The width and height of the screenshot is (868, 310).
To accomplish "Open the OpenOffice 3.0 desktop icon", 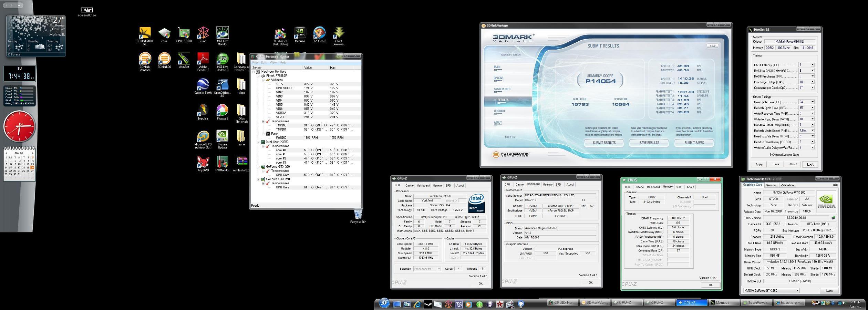I will 222,88.
